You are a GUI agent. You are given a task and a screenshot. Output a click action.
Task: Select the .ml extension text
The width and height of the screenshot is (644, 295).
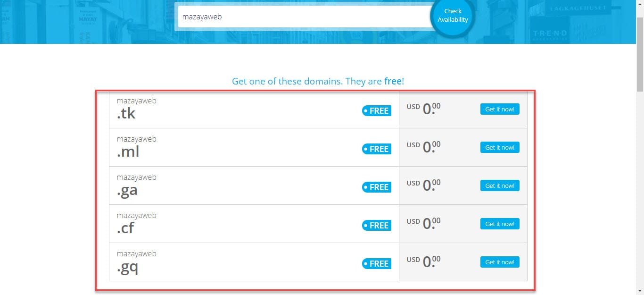(128, 152)
